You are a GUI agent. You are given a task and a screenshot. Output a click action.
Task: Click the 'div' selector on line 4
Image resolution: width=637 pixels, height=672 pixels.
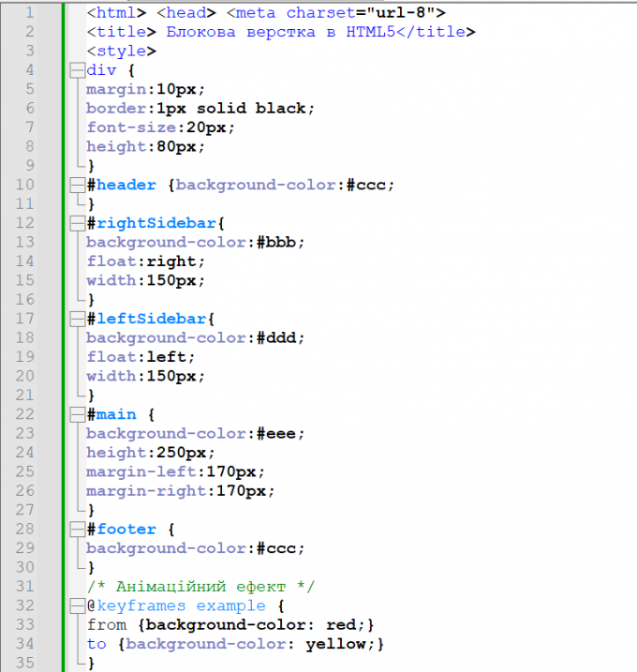pos(101,70)
